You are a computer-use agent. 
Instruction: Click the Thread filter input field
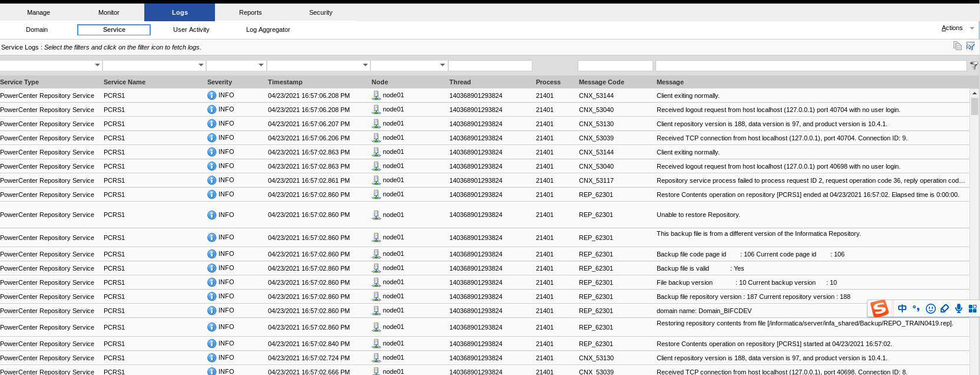point(490,66)
